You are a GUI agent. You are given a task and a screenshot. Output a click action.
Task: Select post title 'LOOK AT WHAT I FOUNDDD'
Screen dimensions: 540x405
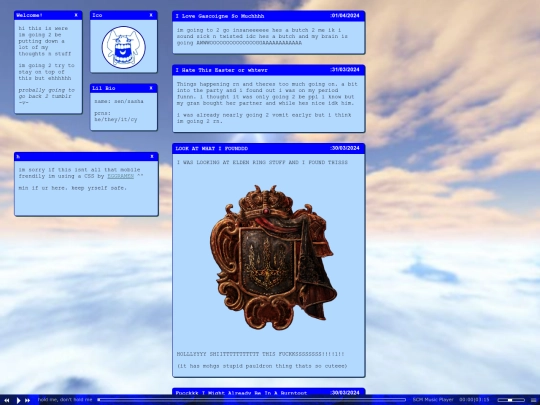[x=211, y=148]
